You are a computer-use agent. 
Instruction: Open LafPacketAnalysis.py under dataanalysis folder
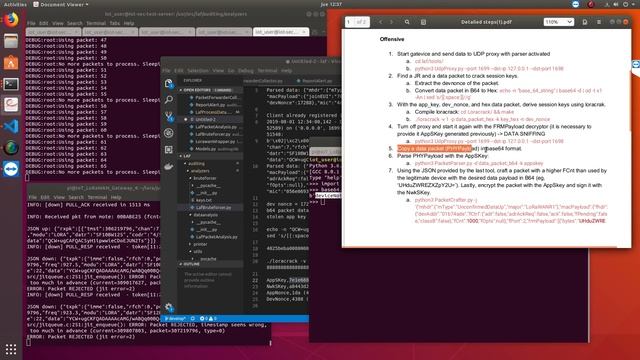click(216, 237)
